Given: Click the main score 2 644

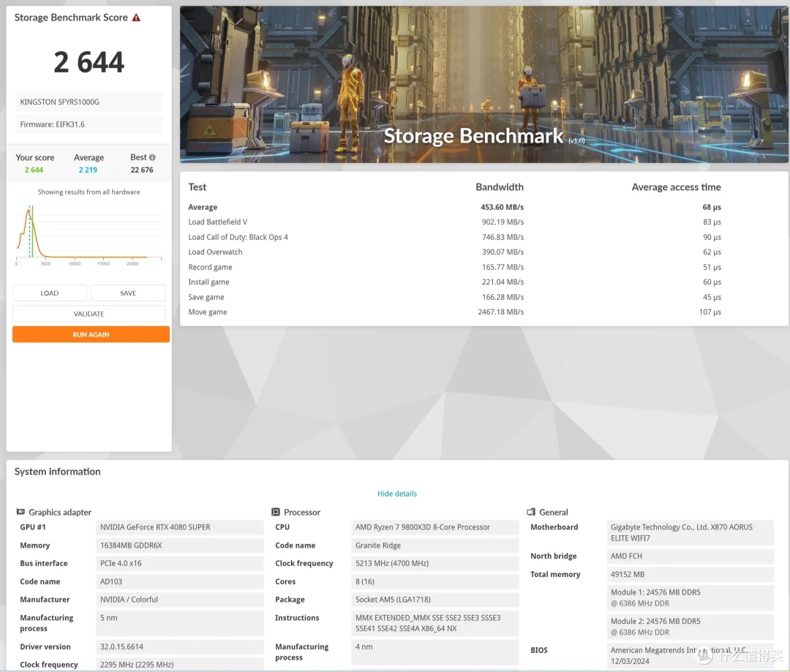Looking at the screenshot, I should (89, 62).
